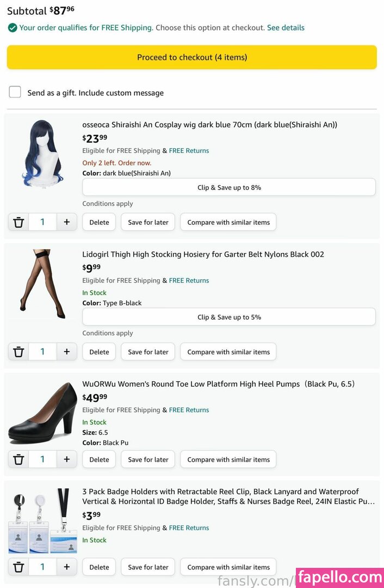Proceed to checkout with 4 items
The width and height of the screenshot is (384, 588).
191,57
